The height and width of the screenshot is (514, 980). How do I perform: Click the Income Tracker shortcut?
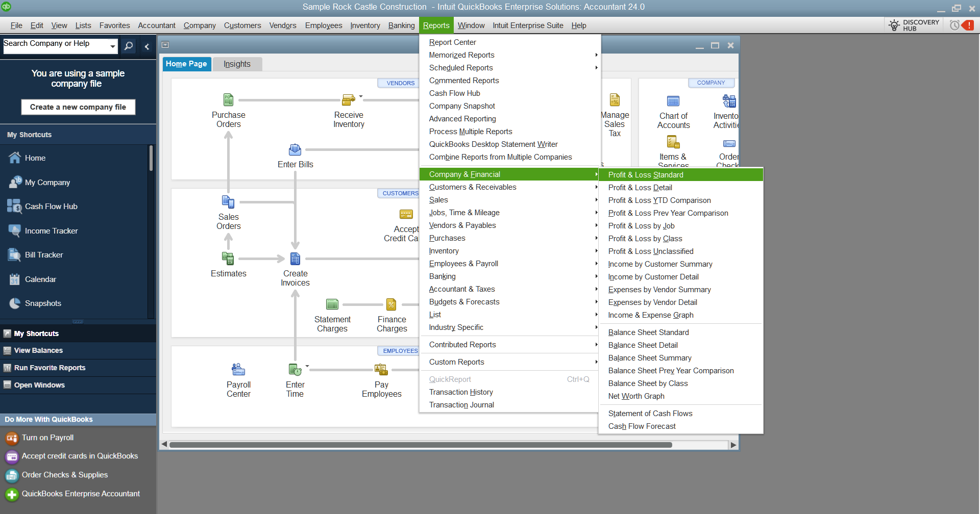pyautogui.click(x=51, y=230)
